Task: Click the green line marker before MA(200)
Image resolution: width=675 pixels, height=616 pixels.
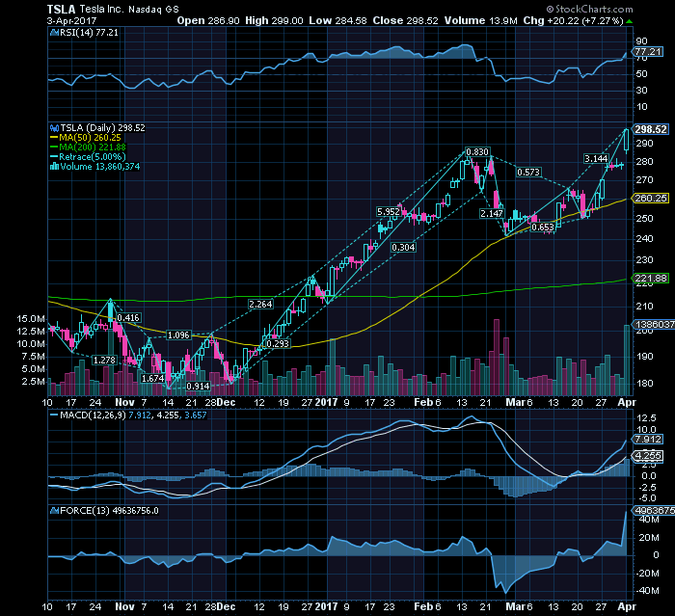Action: tap(54, 147)
